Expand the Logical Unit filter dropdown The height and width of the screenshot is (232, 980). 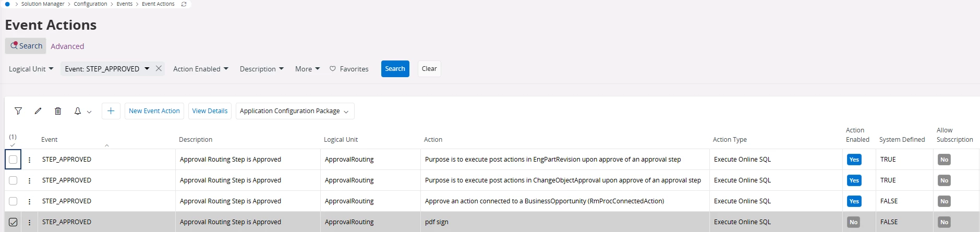click(x=31, y=69)
